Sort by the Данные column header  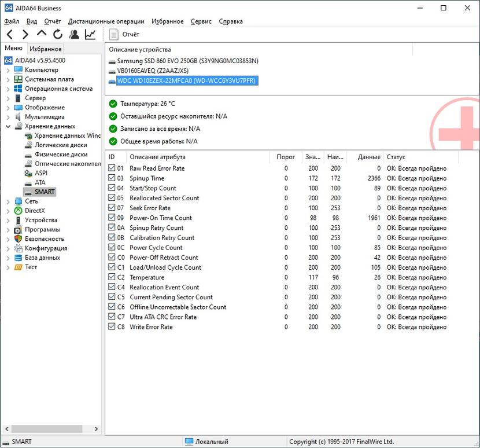[x=366, y=157]
